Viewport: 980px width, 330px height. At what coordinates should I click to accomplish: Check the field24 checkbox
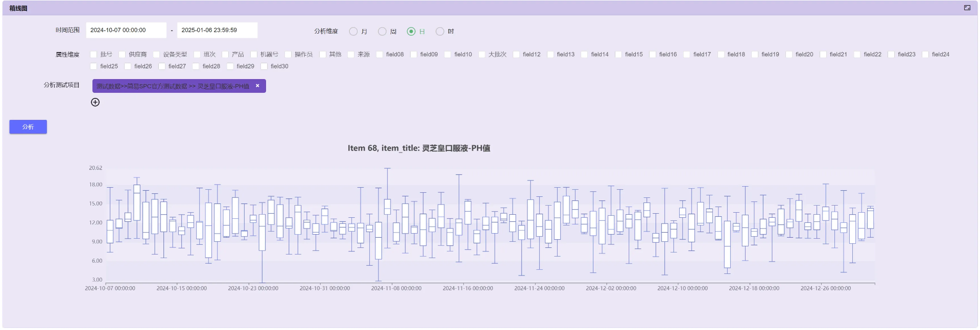pos(925,55)
